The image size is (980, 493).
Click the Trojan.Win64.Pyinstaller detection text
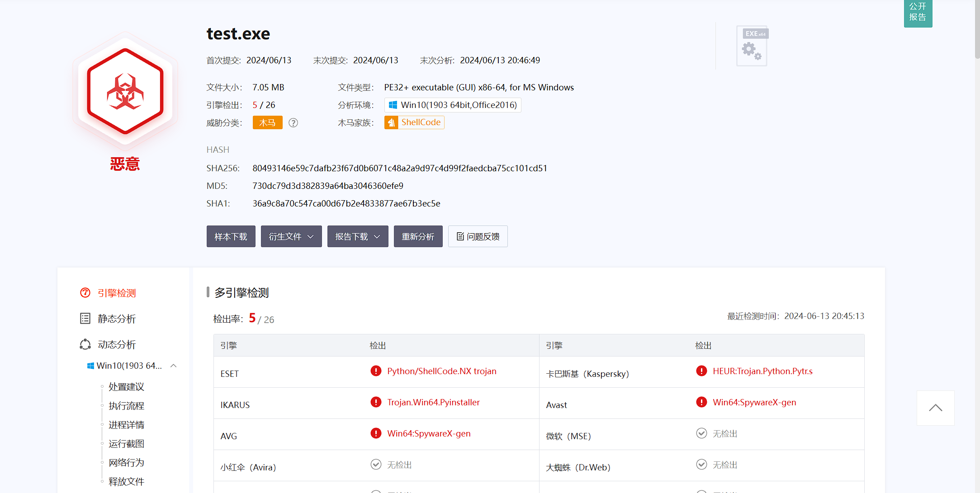(x=433, y=402)
